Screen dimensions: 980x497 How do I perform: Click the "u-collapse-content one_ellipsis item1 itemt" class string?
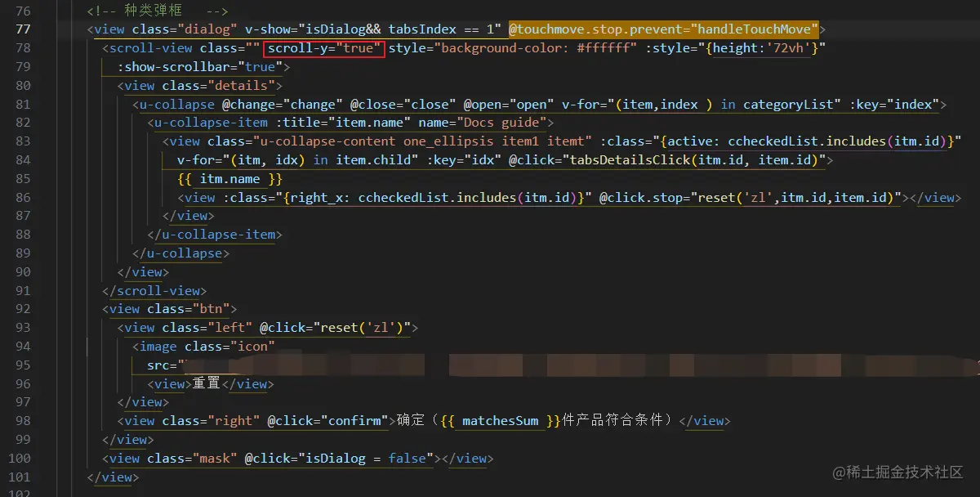tap(424, 141)
